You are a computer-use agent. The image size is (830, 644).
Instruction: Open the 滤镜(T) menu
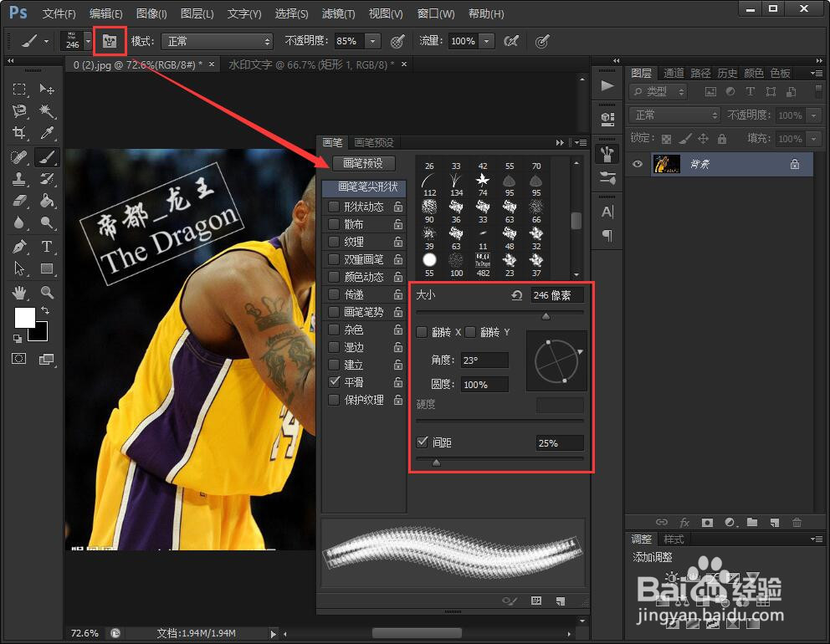(x=338, y=13)
